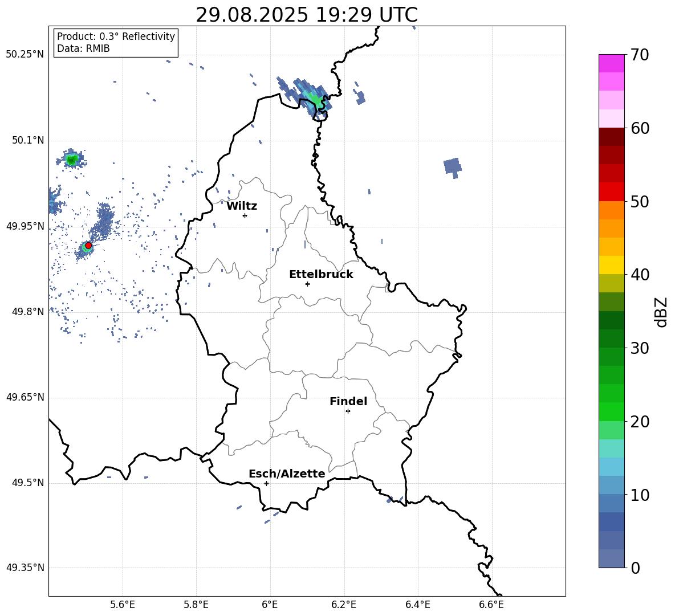Click the colorbar label 60
Viewport: 675px width, 616px height.
tap(640, 128)
